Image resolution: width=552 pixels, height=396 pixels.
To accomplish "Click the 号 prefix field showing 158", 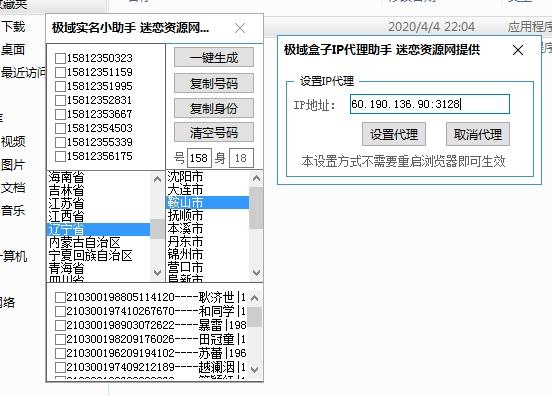I will (199, 158).
